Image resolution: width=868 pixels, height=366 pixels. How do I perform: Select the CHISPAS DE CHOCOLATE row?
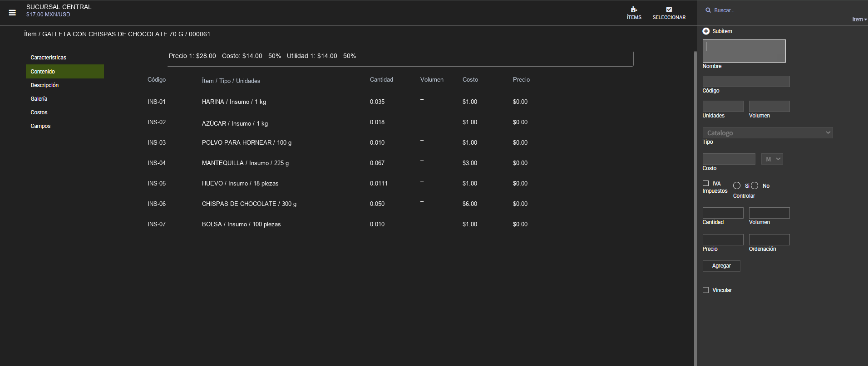click(358, 204)
